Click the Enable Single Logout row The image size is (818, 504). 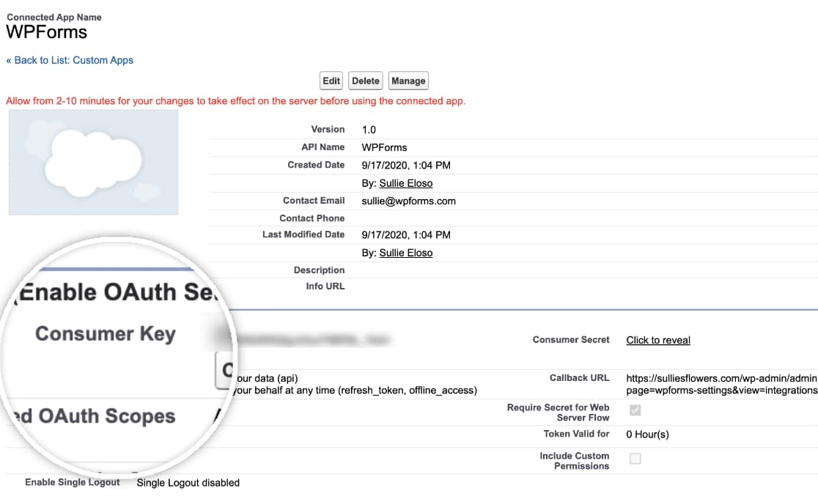pos(73,482)
